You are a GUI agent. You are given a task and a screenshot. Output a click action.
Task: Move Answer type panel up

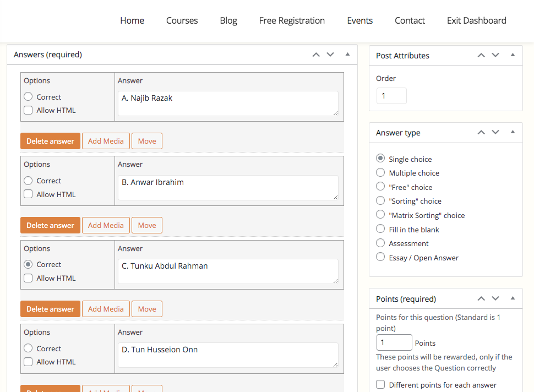click(x=481, y=133)
